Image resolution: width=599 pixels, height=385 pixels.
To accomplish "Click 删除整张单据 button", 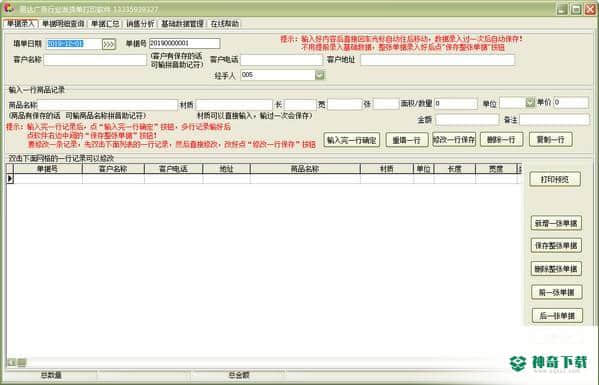I will [556, 269].
